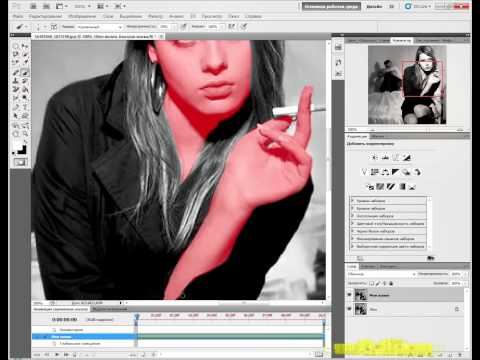The height and width of the screenshot is (360, 480).
Task: Add a Black & White adjustment
Action: pos(396,172)
